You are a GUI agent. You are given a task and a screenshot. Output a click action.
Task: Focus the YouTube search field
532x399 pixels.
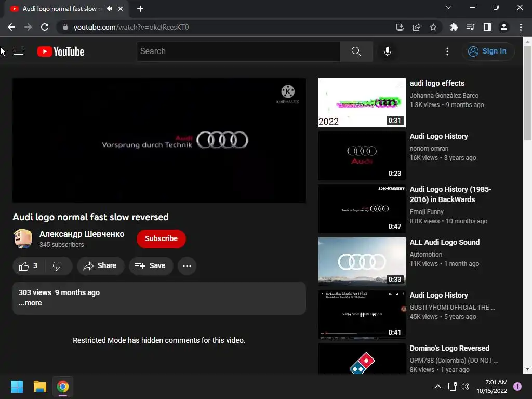point(238,51)
